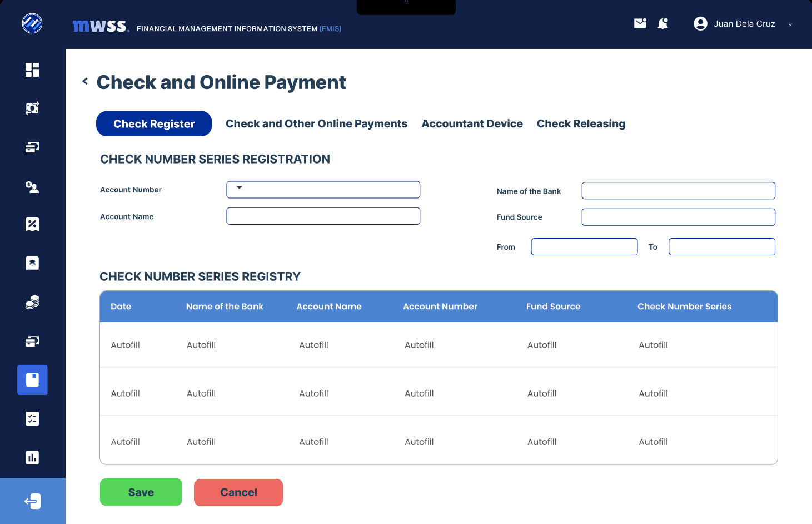
Task: Click the MWSS round logo in sidebar
Action: (32, 23)
